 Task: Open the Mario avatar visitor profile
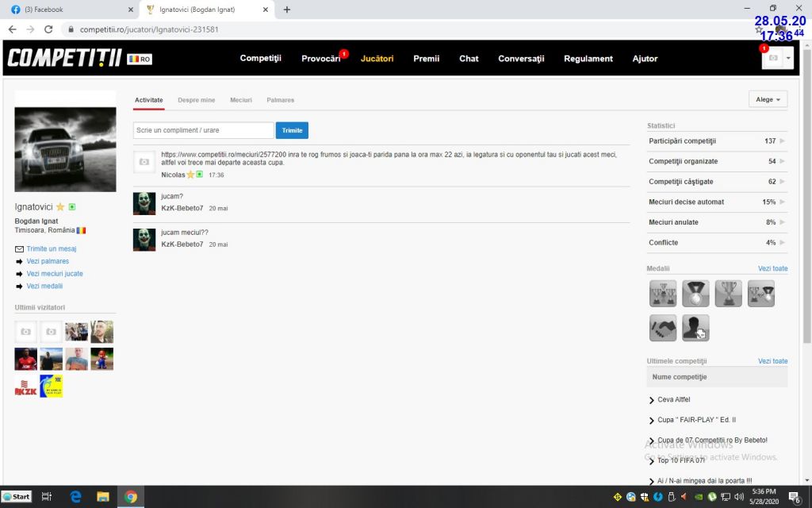101,359
